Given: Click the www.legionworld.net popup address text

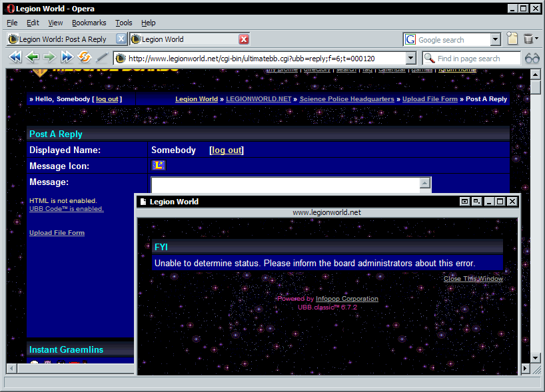Looking at the screenshot, I should click(x=326, y=212).
